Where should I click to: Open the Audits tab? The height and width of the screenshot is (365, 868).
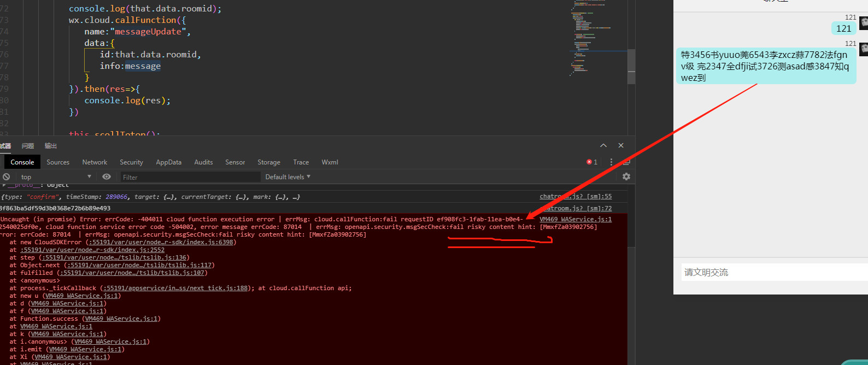(x=203, y=162)
